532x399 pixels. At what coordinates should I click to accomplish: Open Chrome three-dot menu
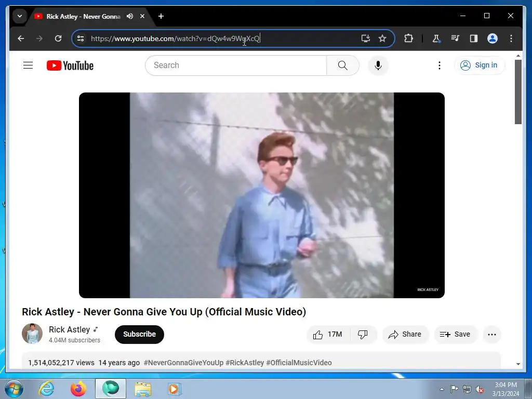point(511,38)
